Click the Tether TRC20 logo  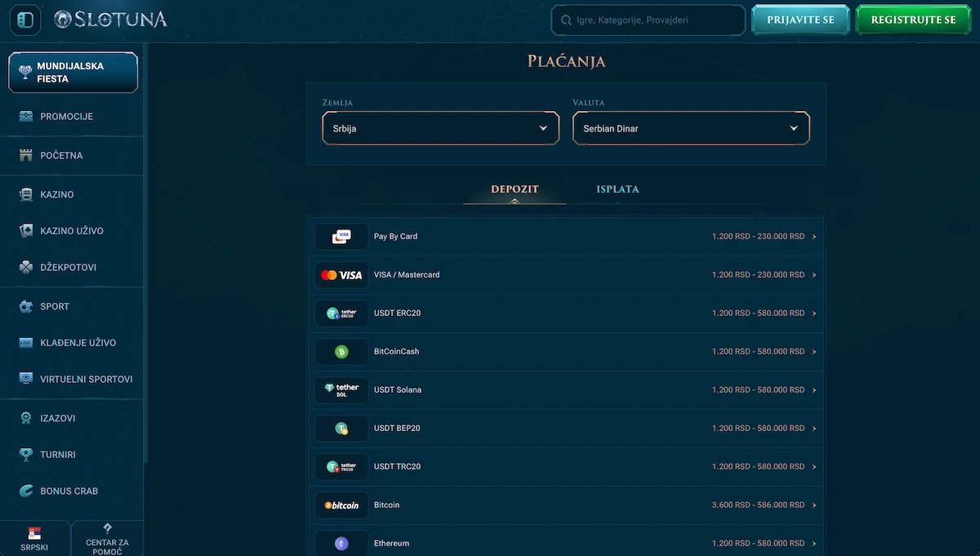tap(341, 467)
